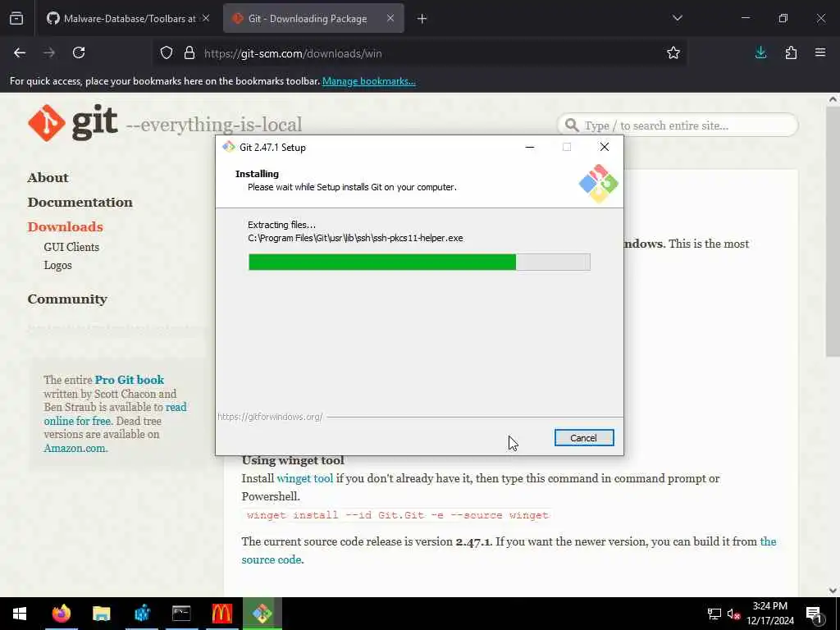Reload the current page
Screen dimensions: 840x630
pos(79,52)
